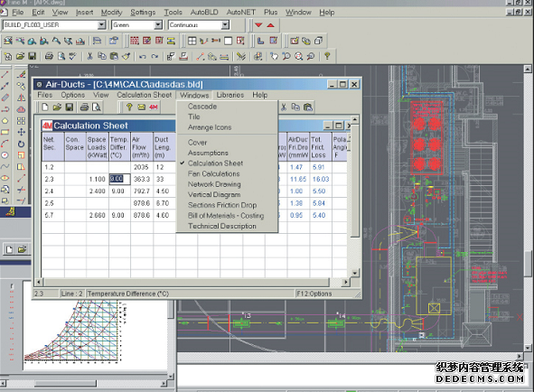The image size is (534, 392).
Task: Click the Undo arrow icon
Action: (143, 56)
